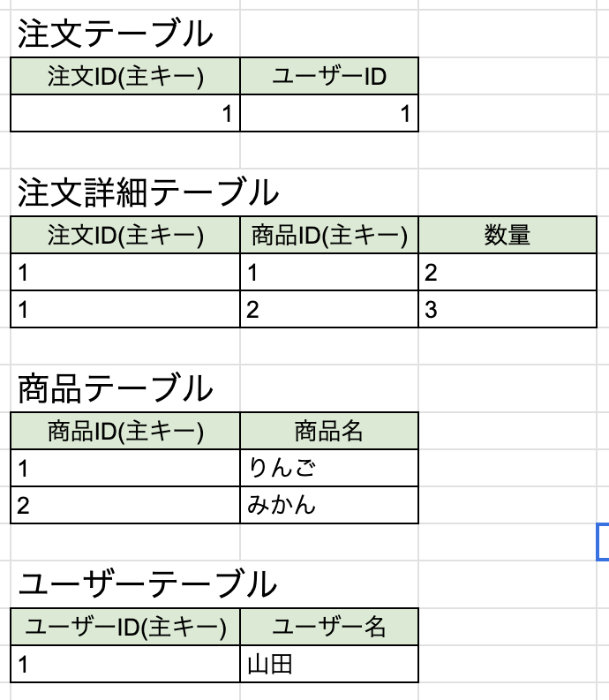Select the ユーザーID header in 注文テーブル
The height and width of the screenshot is (700, 609).
click(329, 77)
